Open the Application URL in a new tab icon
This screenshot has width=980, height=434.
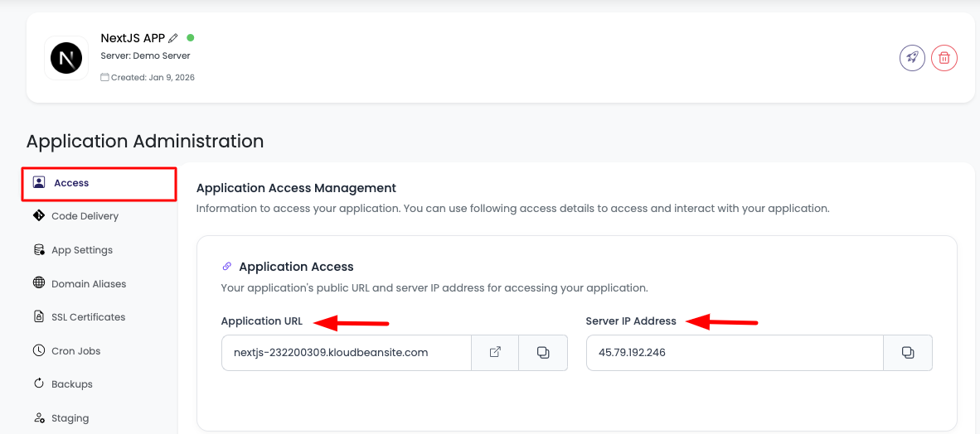click(x=495, y=353)
